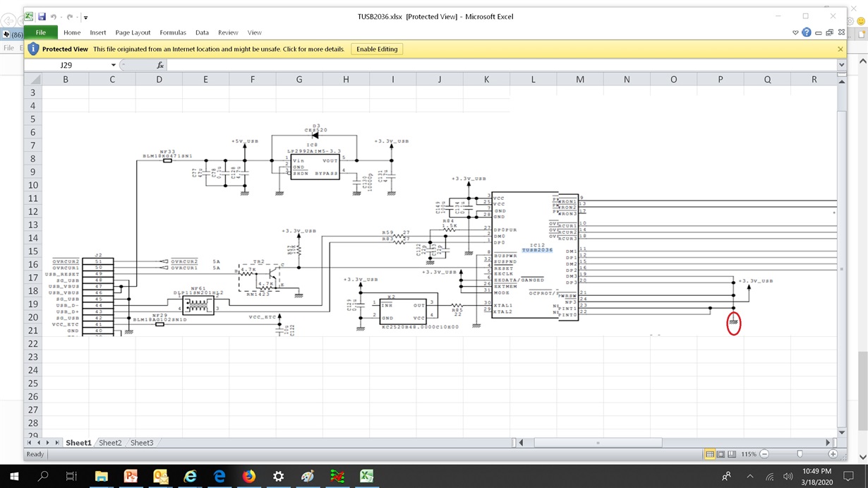868x488 pixels.
Task: Select row 25 header
Action: pyautogui.click(x=32, y=383)
